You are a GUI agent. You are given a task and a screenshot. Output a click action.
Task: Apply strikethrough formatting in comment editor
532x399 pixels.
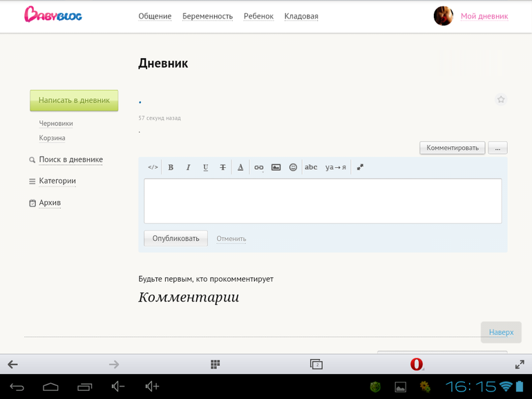[x=222, y=167]
